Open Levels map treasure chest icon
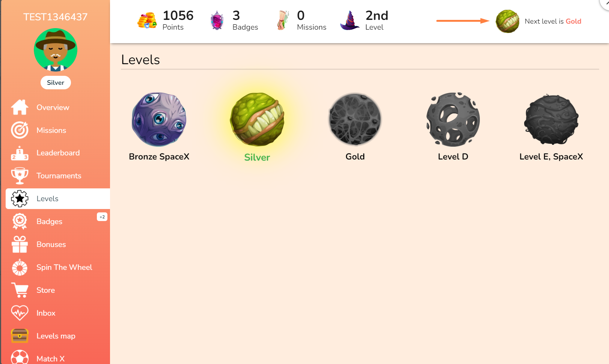This screenshot has width=609, height=364. (20, 336)
